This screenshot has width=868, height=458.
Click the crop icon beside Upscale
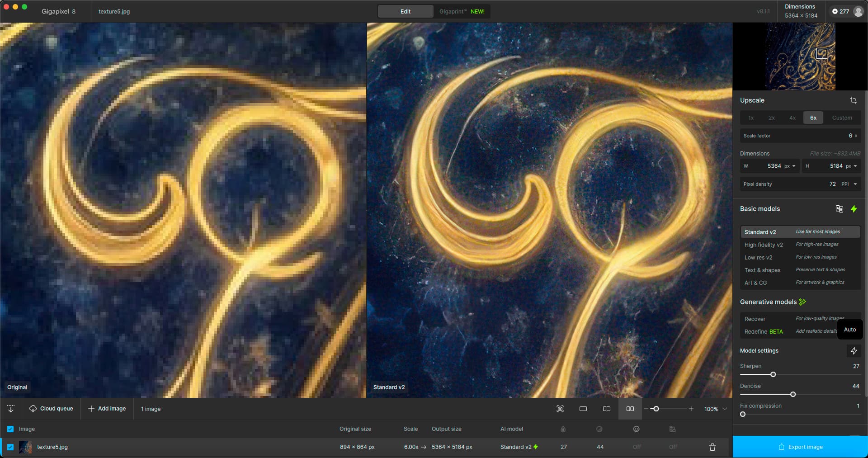[x=853, y=100]
